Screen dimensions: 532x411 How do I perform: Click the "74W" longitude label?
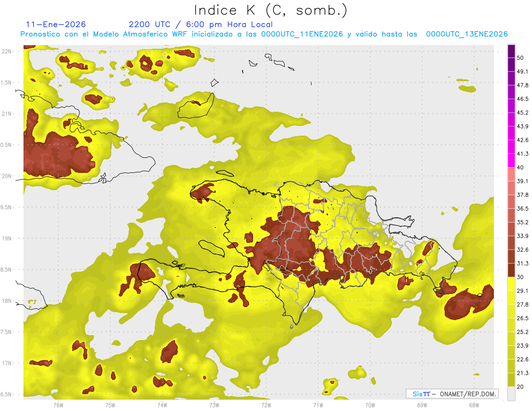click(162, 405)
